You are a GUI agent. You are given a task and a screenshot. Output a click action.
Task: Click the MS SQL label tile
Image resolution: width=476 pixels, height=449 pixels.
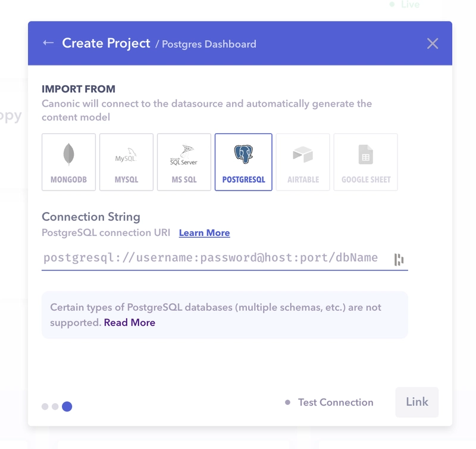(x=184, y=162)
